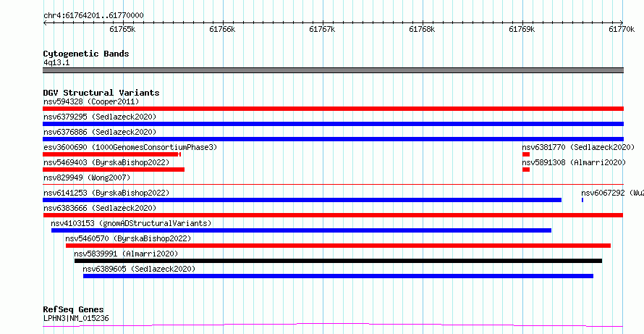Select the nsv6376886 (Sedlazeck2020) blue bar
The image size is (644, 334).
pos(333,139)
